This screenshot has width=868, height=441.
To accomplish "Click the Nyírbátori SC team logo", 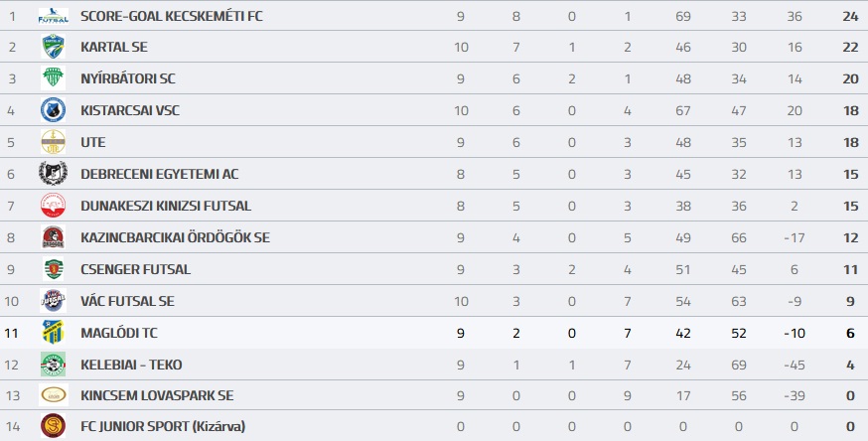I will (x=53, y=78).
